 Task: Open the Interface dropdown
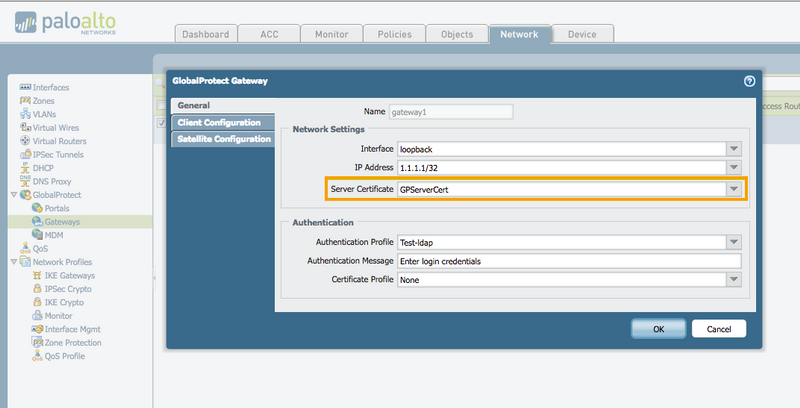click(735, 148)
